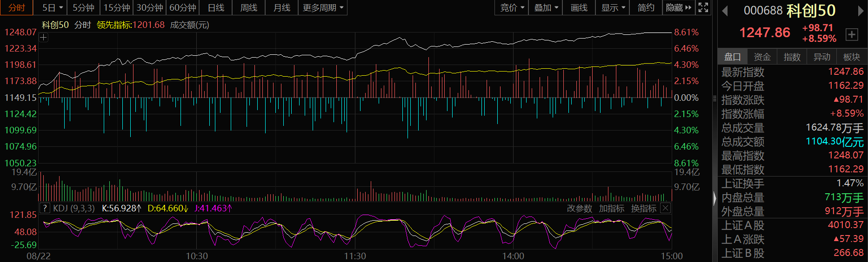This screenshot has height=262, width=868.
Task: Select the 盘口 tab
Action: (733, 57)
